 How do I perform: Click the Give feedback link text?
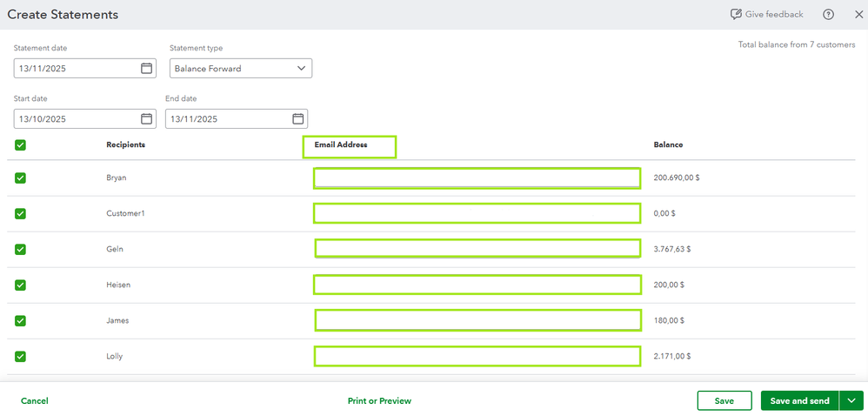(x=774, y=15)
